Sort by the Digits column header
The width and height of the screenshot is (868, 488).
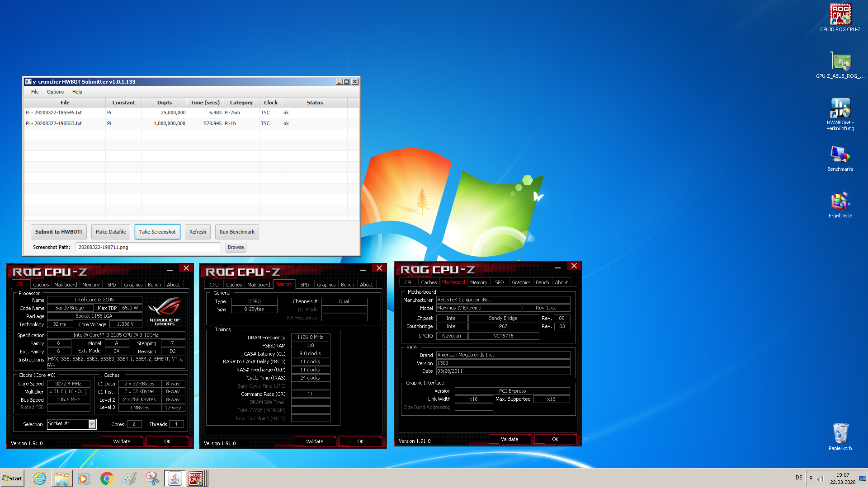[164, 103]
